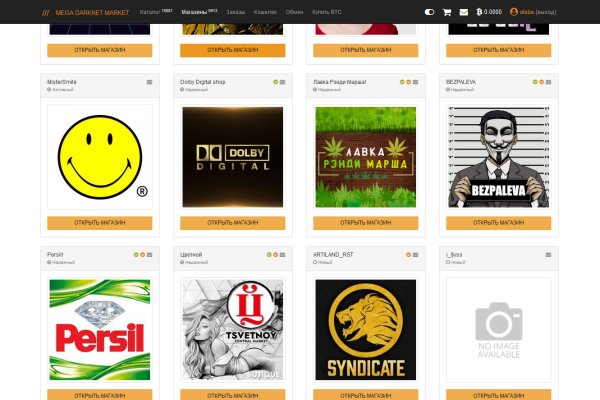The width and height of the screenshot is (600, 400).
Task: Click envelope icon on ARTILAND_RST card
Action: click(x=416, y=255)
